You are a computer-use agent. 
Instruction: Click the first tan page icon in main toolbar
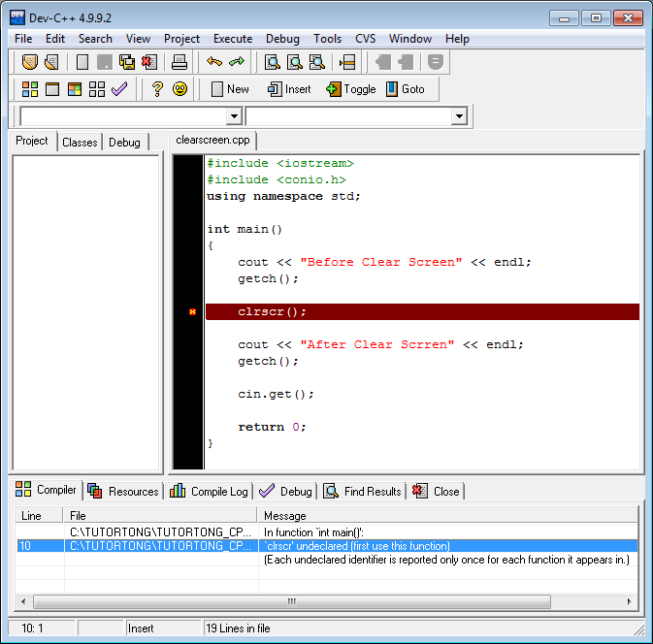[29, 62]
